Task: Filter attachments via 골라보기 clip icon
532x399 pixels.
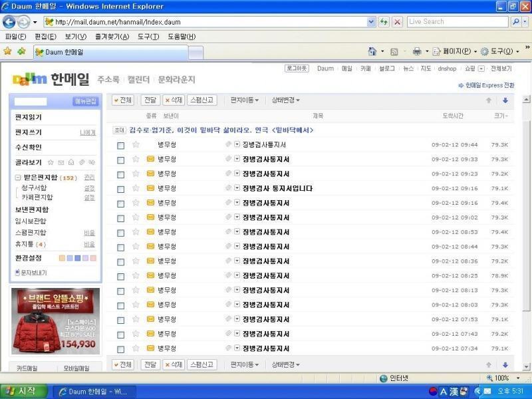Action: [x=81, y=162]
